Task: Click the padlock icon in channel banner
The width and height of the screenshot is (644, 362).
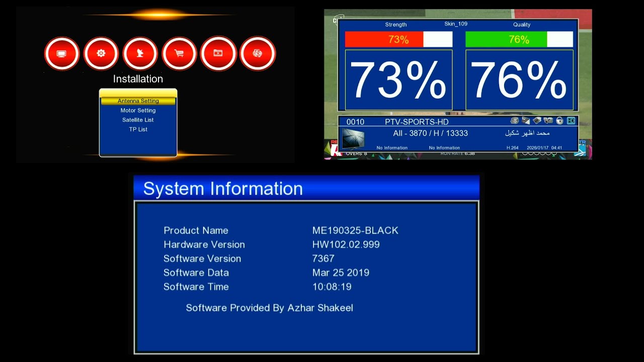Action: pyautogui.click(x=559, y=121)
